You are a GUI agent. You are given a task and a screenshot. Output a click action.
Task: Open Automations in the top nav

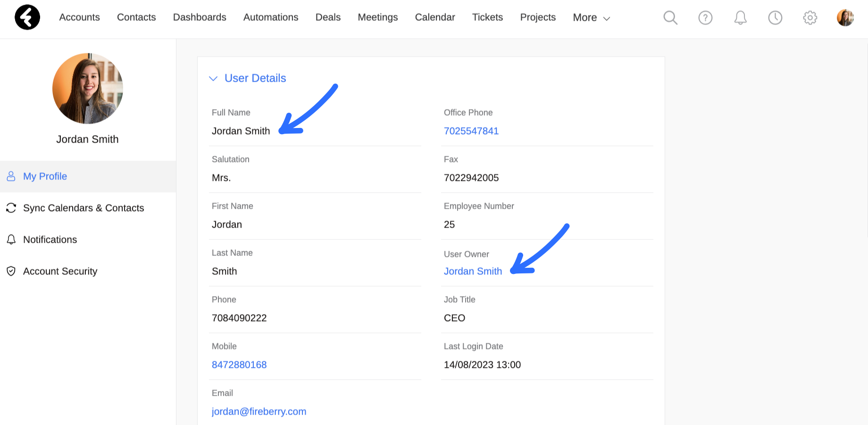point(271,17)
